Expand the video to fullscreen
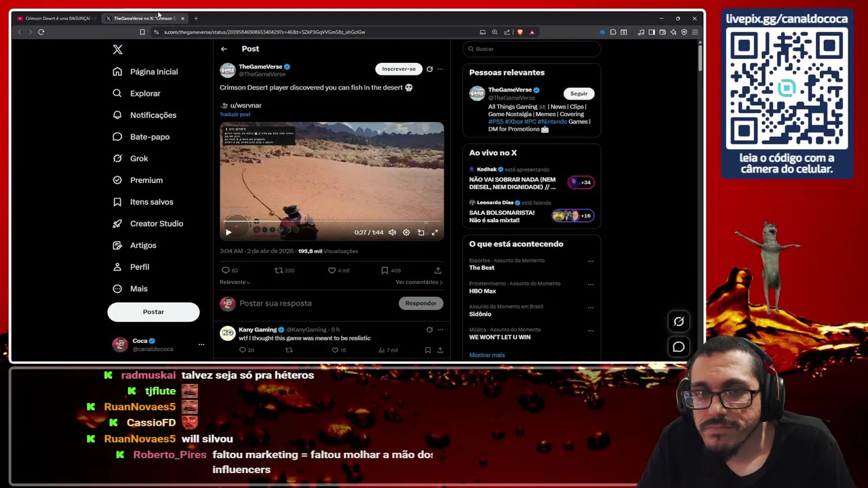The height and width of the screenshot is (488, 868). [435, 232]
